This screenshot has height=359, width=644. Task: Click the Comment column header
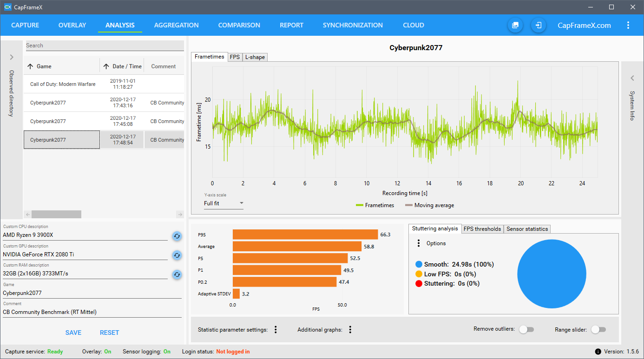point(164,66)
